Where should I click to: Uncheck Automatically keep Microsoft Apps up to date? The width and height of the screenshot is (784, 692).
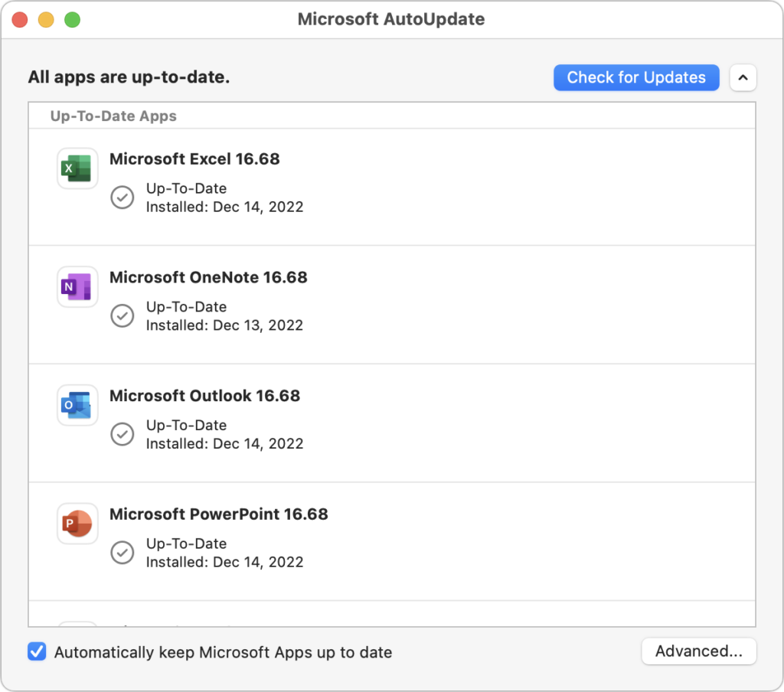(37, 652)
